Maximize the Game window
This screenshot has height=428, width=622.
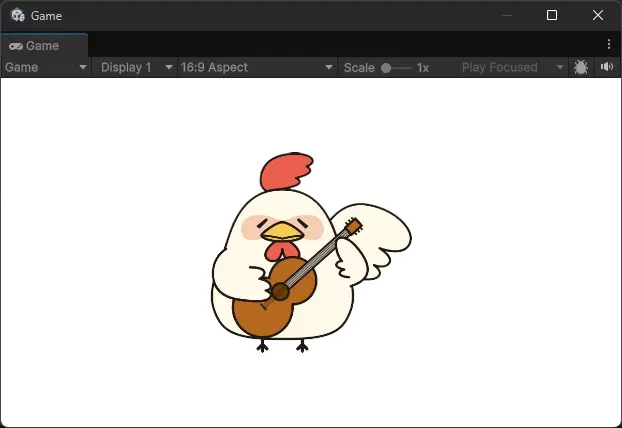(552, 15)
